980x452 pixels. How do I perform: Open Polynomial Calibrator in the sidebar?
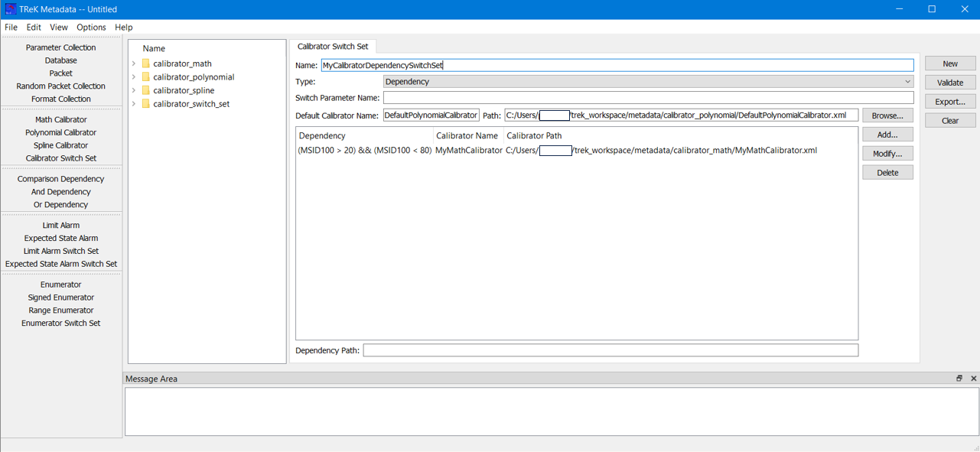(61, 132)
